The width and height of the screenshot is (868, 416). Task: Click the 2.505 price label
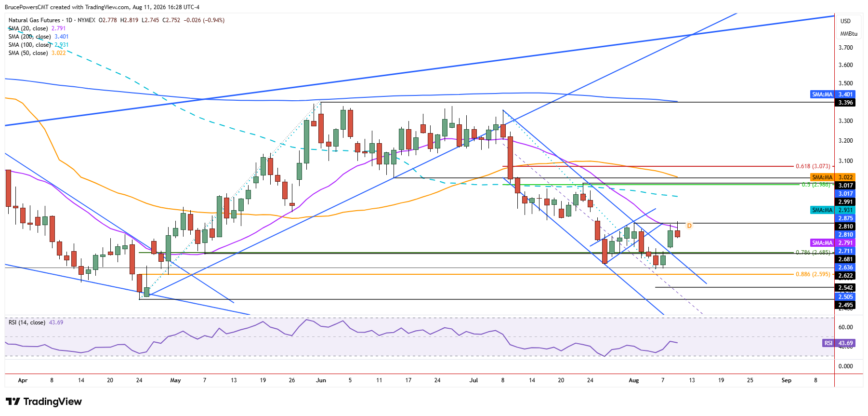845,297
